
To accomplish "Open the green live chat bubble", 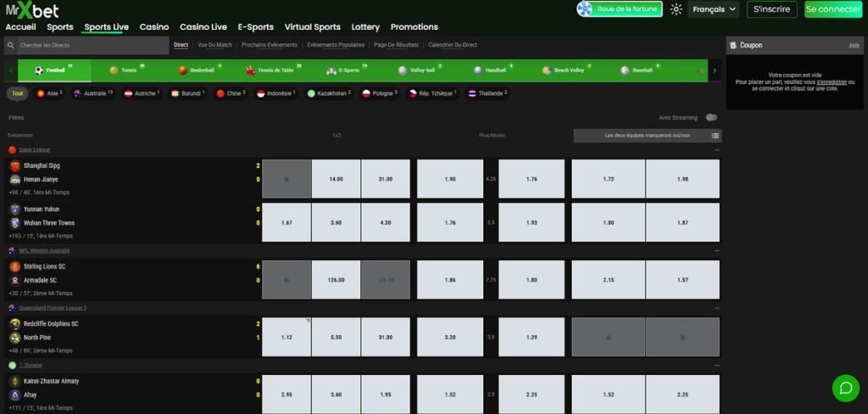I will [845, 388].
